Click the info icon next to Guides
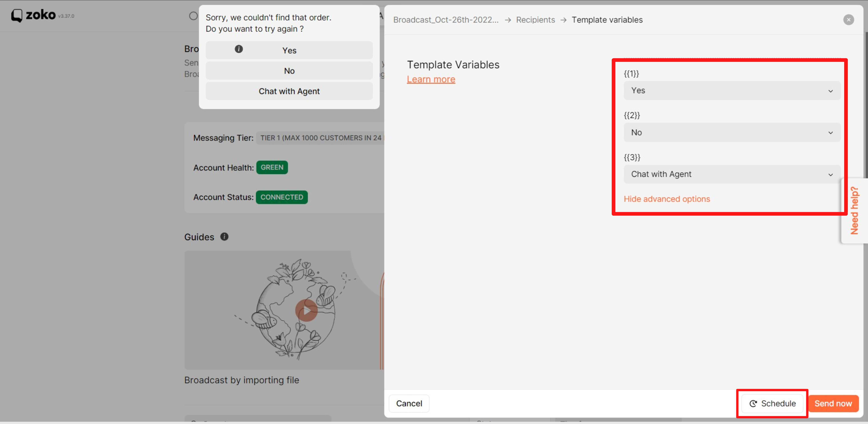Image resolution: width=868 pixels, height=424 pixels. (224, 237)
